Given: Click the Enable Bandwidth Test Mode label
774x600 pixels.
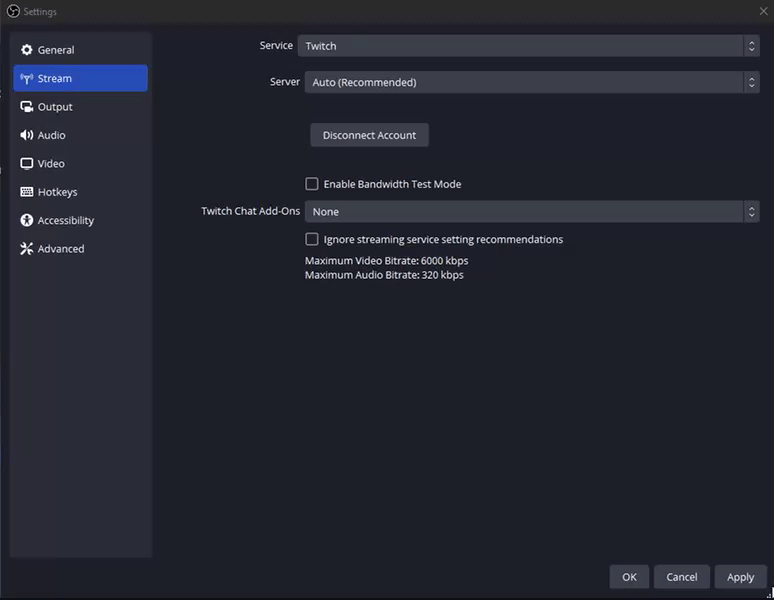Looking at the screenshot, I should 392,184.
